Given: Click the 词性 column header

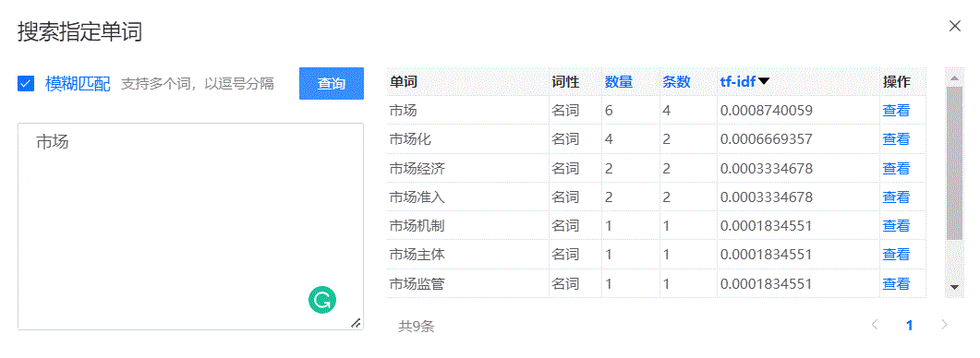Looking at the screenshot, I should click(x=565, y=82).
